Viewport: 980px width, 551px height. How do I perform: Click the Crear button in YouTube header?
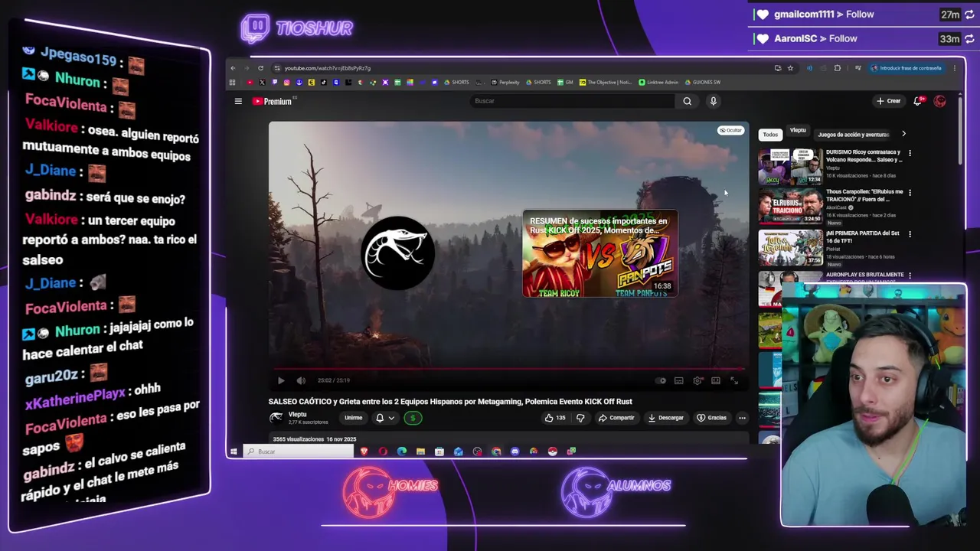(x=889, y=101)
